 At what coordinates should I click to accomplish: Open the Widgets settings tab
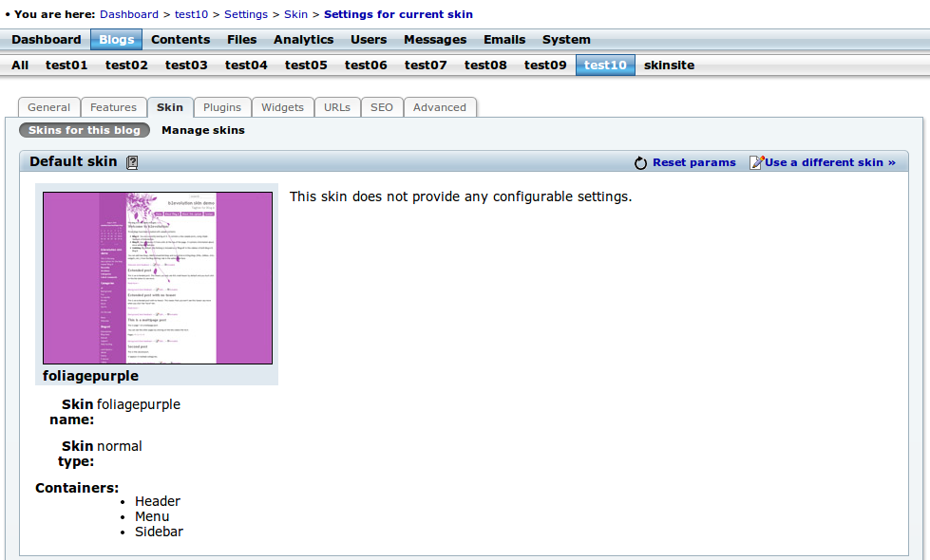[282, 107]
